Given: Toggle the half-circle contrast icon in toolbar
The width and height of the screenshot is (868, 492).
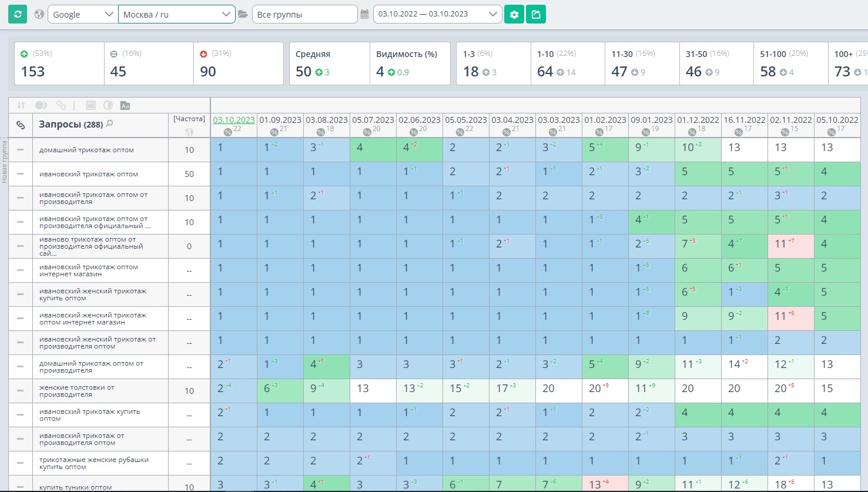Looking at the screenshot, I should 108,105.
